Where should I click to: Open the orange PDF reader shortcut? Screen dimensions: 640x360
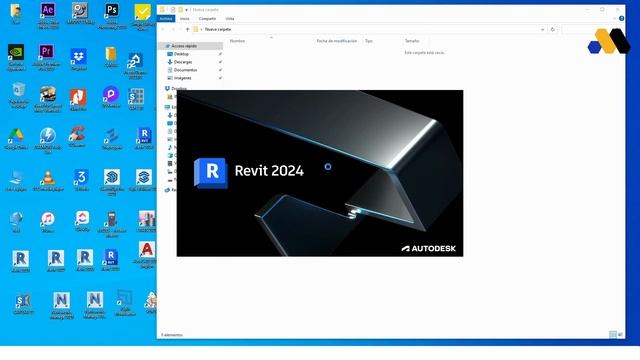(x=78, y=97)
